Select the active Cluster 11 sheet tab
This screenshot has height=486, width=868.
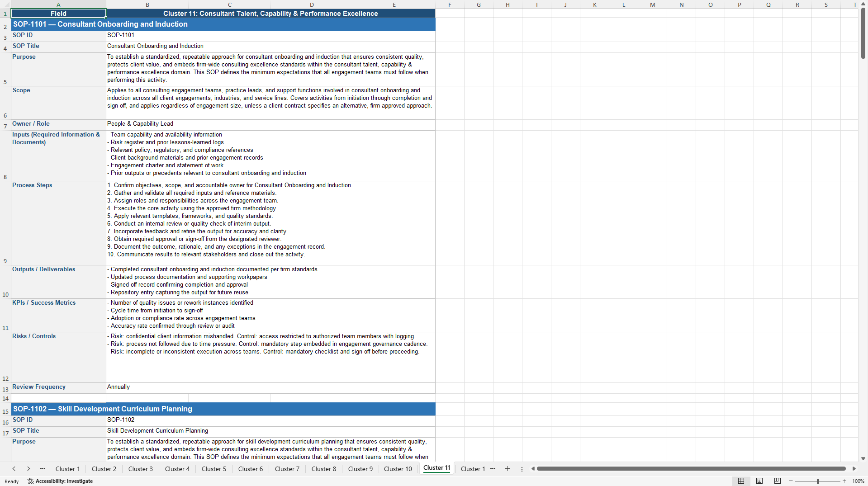tap(436, 468)
